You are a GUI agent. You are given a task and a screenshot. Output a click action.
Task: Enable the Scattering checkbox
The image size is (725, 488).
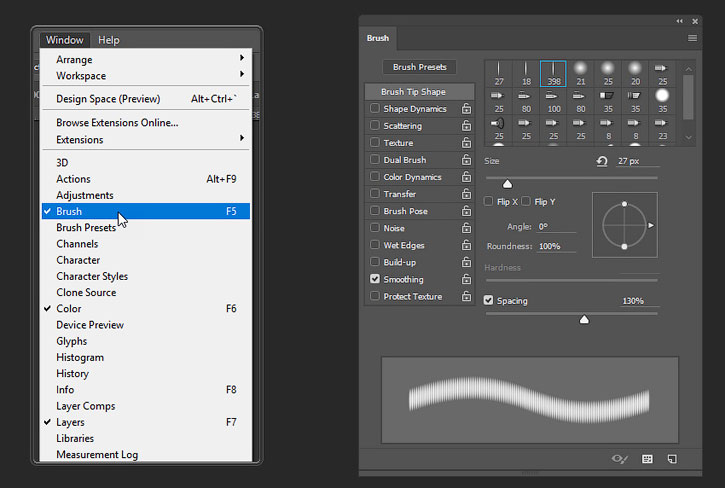pos(375,125)
